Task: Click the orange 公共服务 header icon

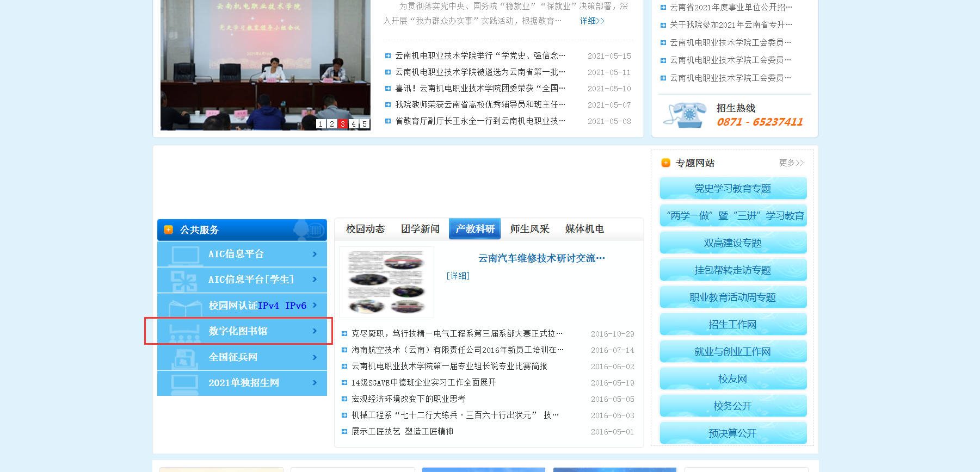Action: pos(169,230)
